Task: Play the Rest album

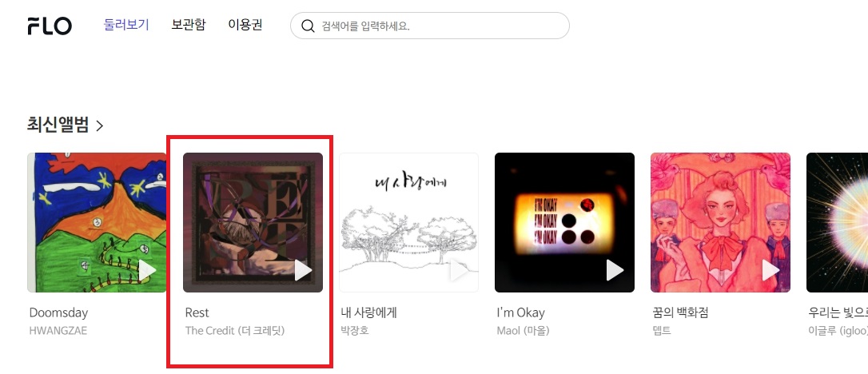Action: (x=303, y=271)
